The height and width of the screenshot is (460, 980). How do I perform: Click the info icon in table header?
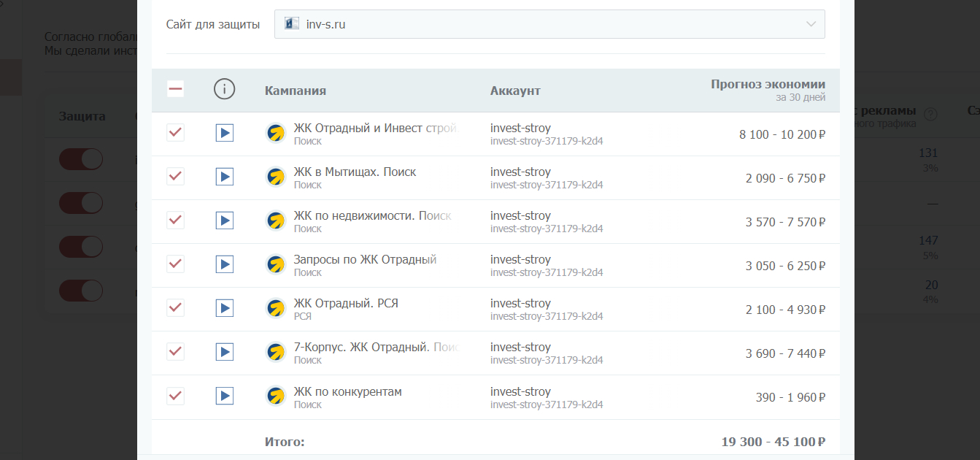224,90
